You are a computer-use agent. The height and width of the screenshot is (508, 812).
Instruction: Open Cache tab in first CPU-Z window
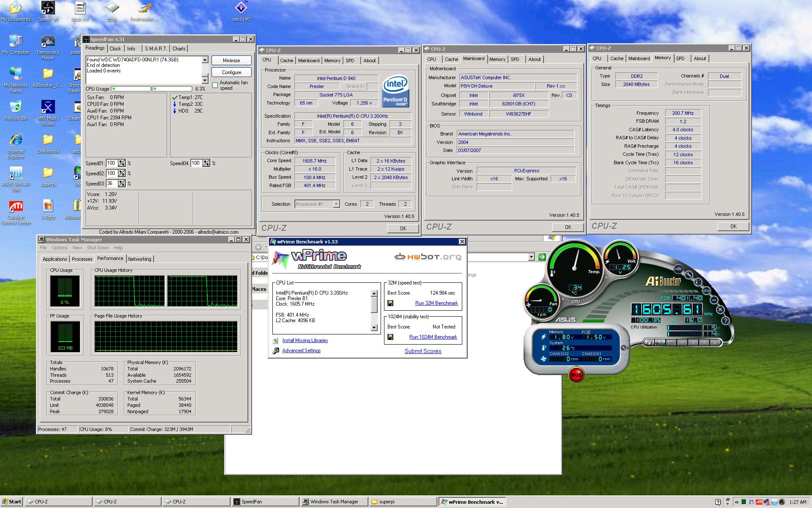tap(286, 61)
